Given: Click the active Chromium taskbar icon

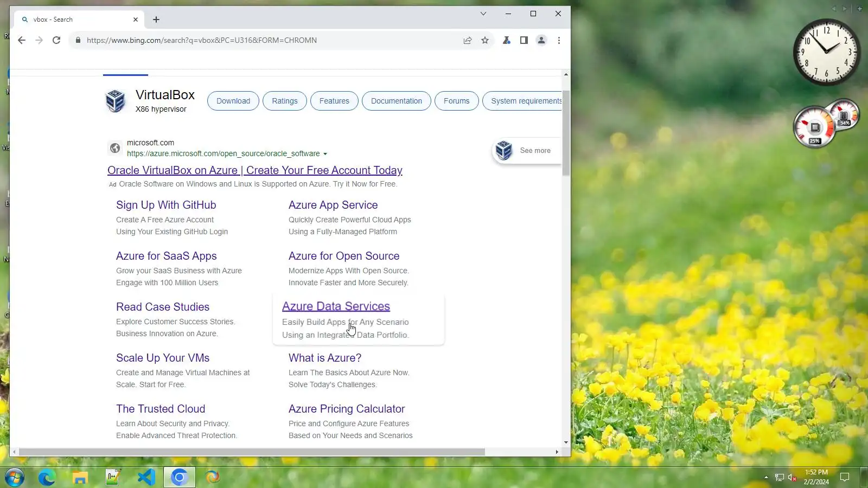Looking at the screenshot, I should tap(180, 477).
